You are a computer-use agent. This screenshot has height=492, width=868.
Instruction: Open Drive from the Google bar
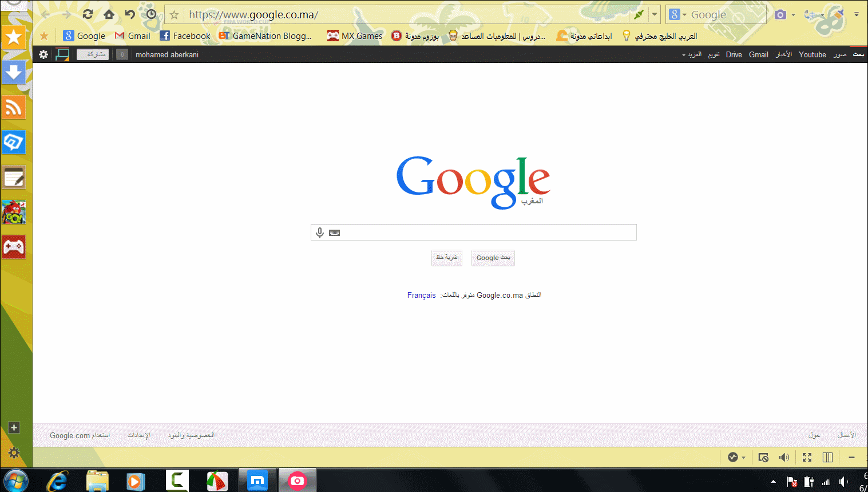(x=734, y=54)
